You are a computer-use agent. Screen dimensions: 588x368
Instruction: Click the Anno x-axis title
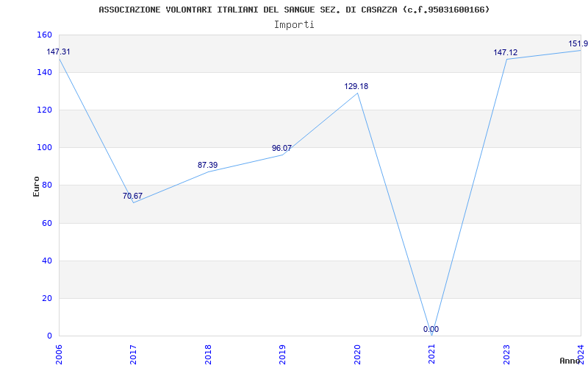click(x=569, y=361)
